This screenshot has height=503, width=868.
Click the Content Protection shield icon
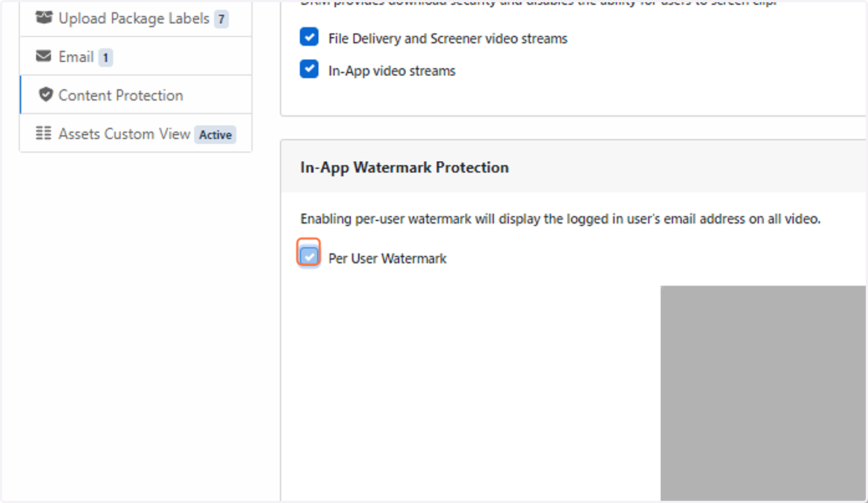[x=46, y=95]
